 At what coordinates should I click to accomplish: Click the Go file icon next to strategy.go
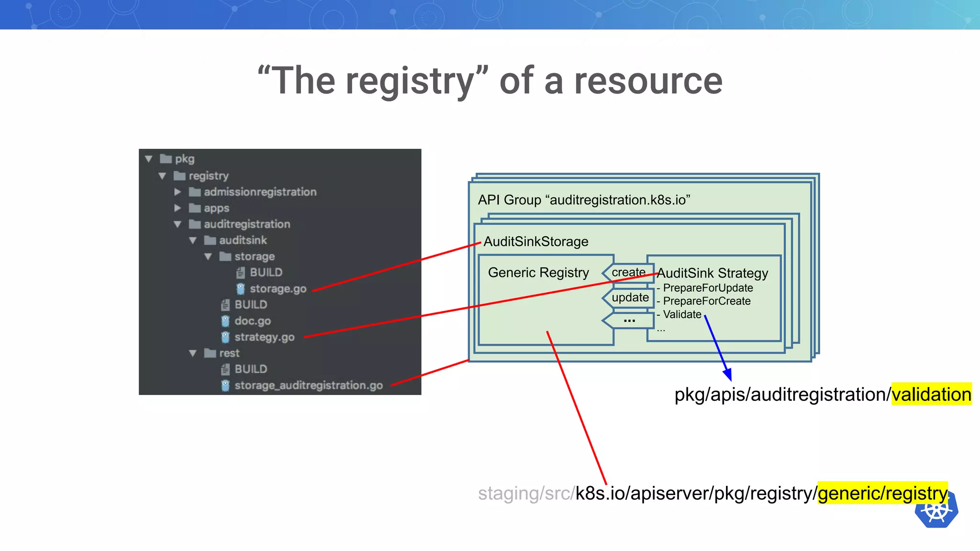(225, 337)
